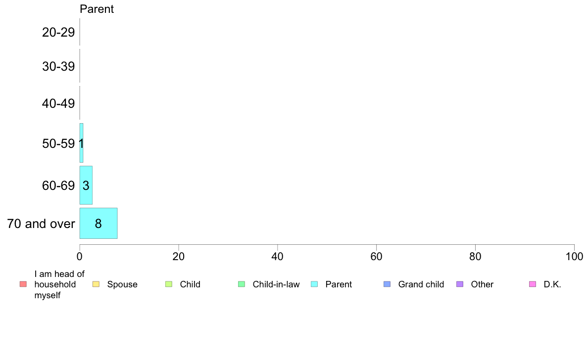Viewport: 588px width, 364px height.
Task: Click the light green Child legend swatch
Action: click(x=169, y=284)
